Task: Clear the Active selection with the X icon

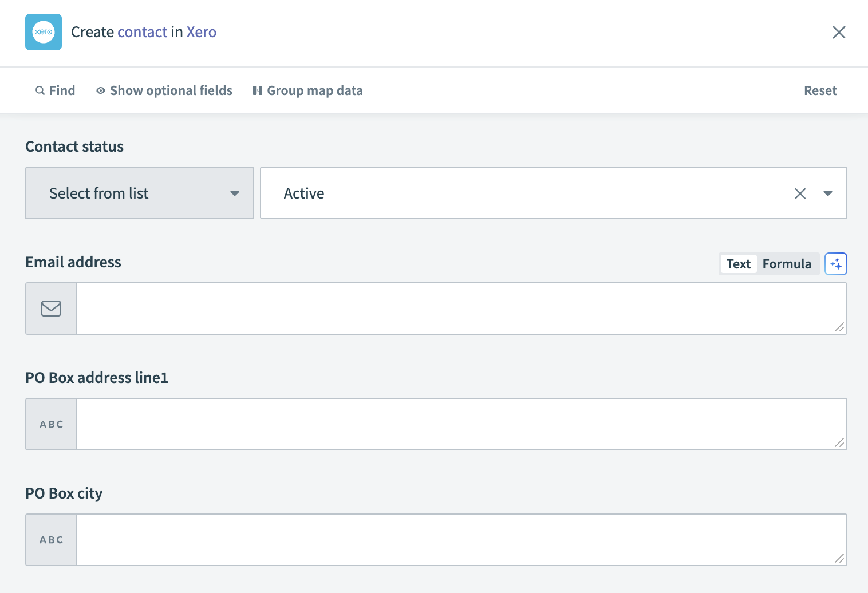Action: pyautogui.click(x=800, y=193)
